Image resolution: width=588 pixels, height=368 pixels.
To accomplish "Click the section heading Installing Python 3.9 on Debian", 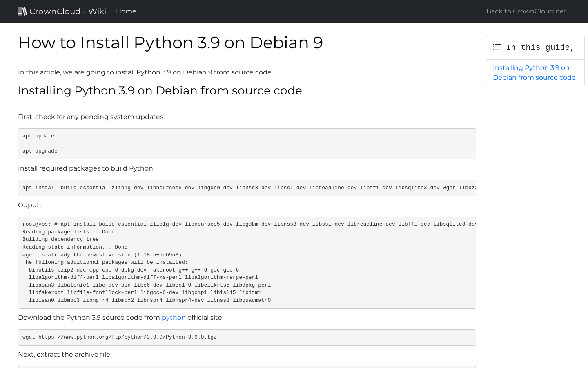I will (x=160, y=90).
